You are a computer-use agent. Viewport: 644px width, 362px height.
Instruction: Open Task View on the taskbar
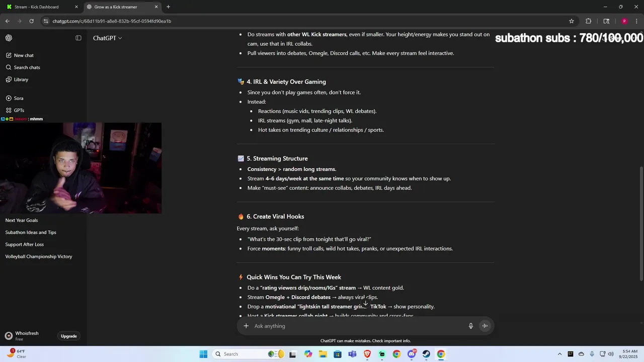tap(293, 354)
